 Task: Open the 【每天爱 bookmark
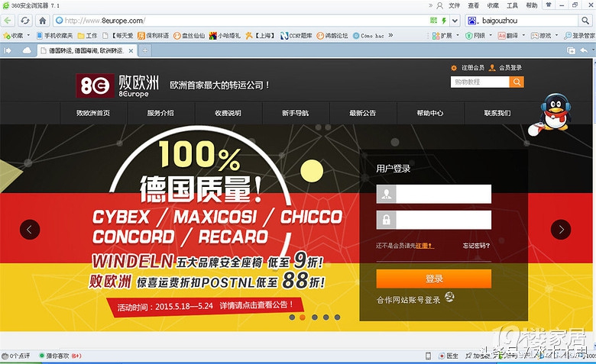click(118, 36)
